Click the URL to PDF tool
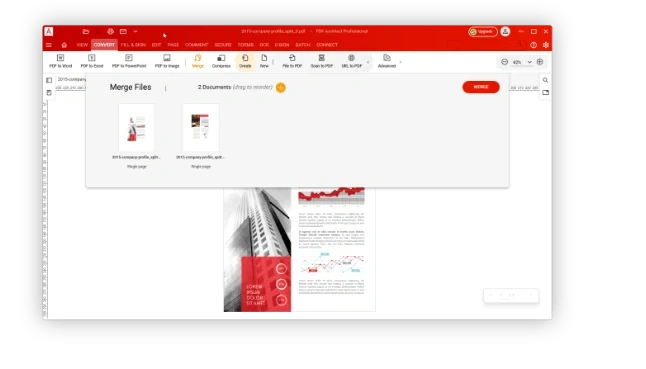The height and width of the screenshot is (369, 646). coord(351,61)
